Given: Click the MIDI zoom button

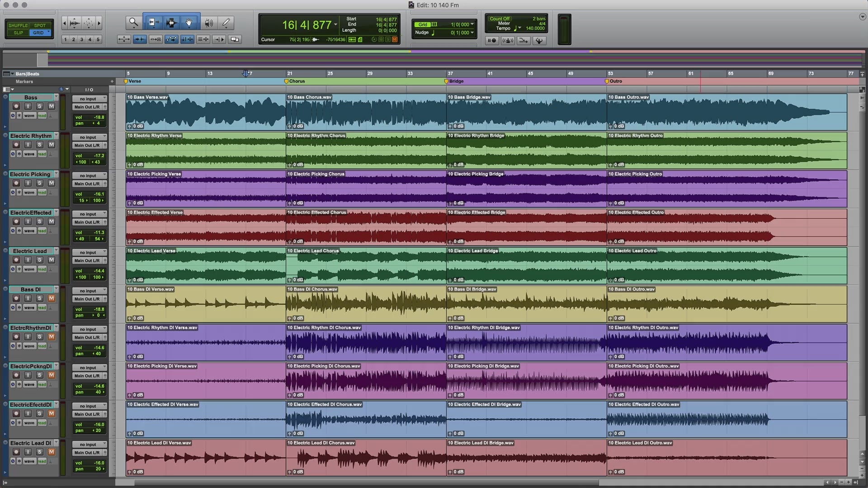Looking at the screenshot, I should (89, 23).
